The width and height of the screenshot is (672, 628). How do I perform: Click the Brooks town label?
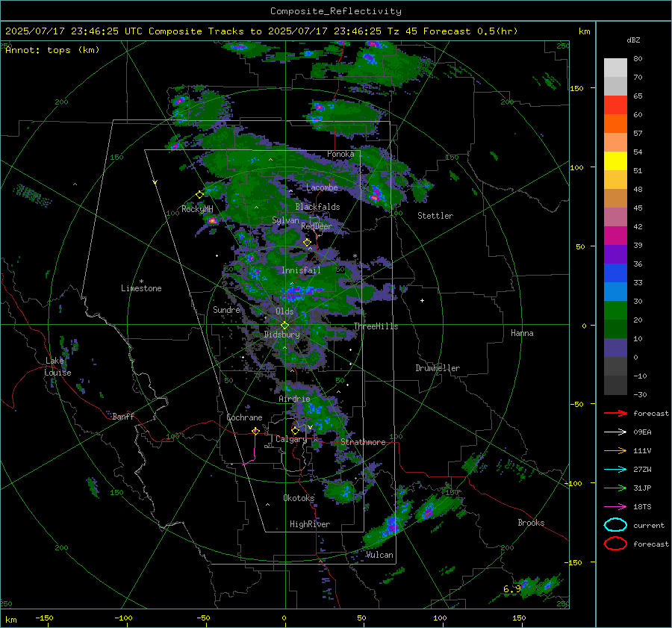click(x=531, y=523)
